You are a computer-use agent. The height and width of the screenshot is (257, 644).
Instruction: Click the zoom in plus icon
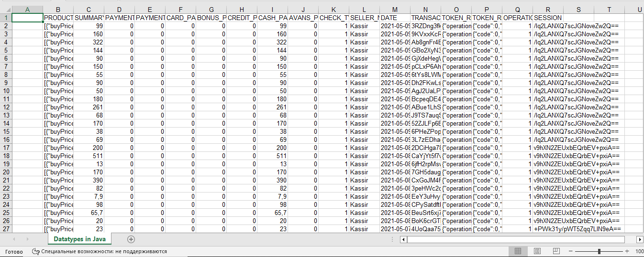pyautogui.click(x=627, y=251)
